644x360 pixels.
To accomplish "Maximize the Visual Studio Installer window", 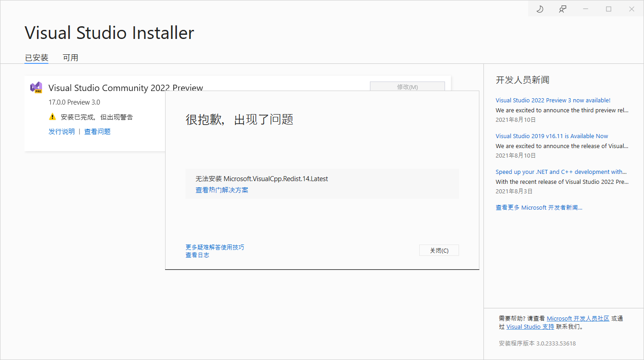I will [x=609, y=9].
